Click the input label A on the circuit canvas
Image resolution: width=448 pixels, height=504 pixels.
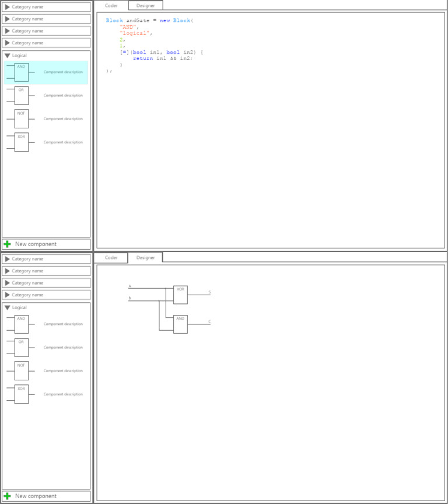[130, 286]
